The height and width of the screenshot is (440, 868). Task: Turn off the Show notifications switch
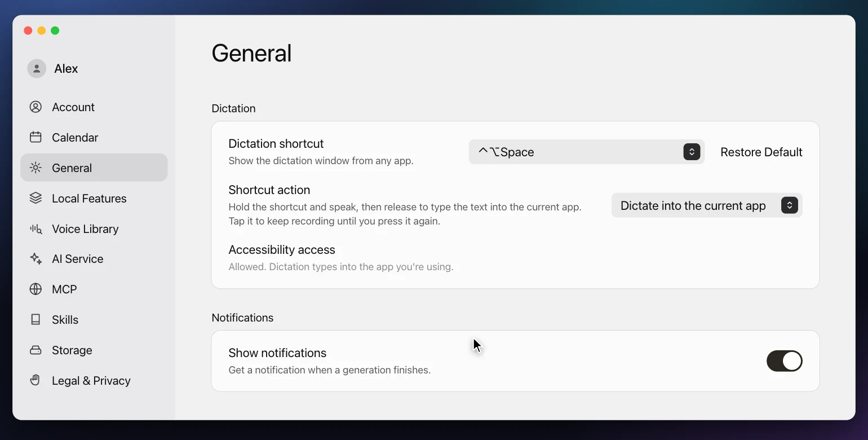coord(784,361)
